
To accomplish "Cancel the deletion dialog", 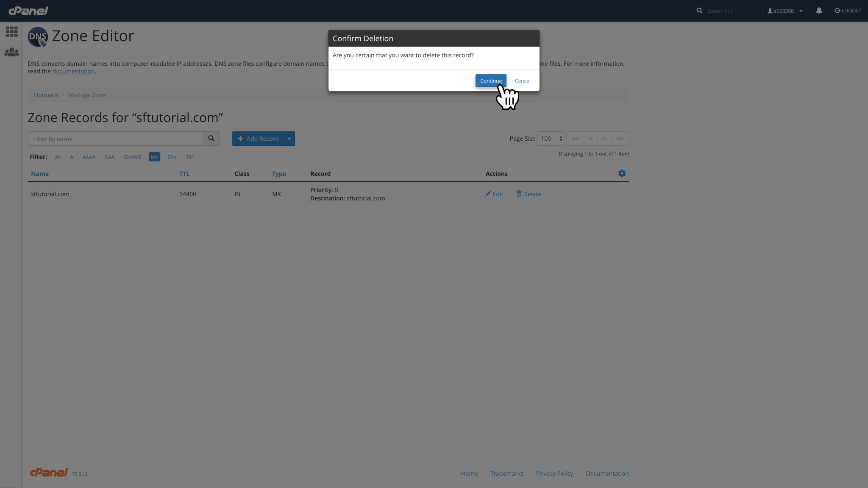I will click(x=523, y=80).
